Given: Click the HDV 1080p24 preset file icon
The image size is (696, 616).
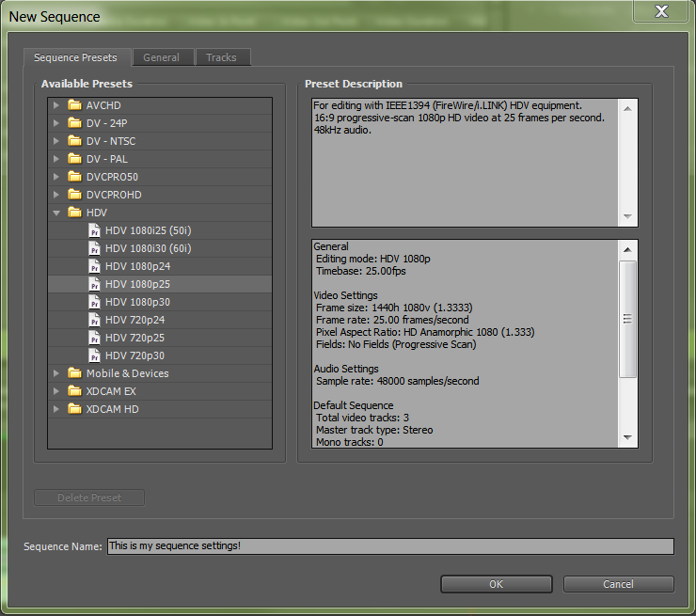Looking at the screenshot, I should tap(94, 266).
